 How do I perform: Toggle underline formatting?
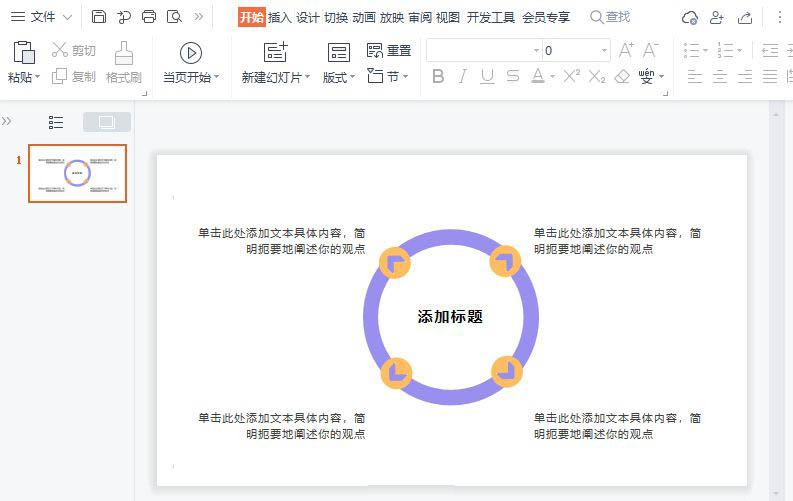pyautogui.click(x=487, y=77)
